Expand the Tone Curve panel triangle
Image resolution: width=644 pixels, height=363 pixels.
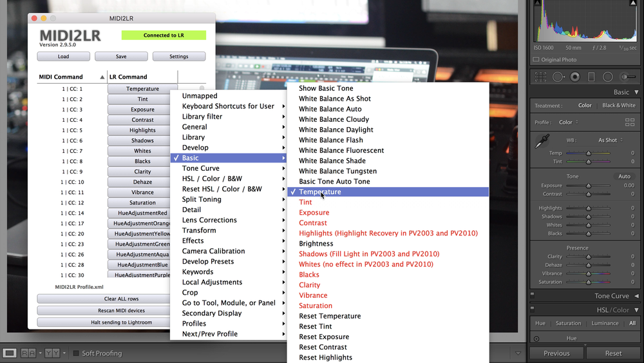point(636,296)
